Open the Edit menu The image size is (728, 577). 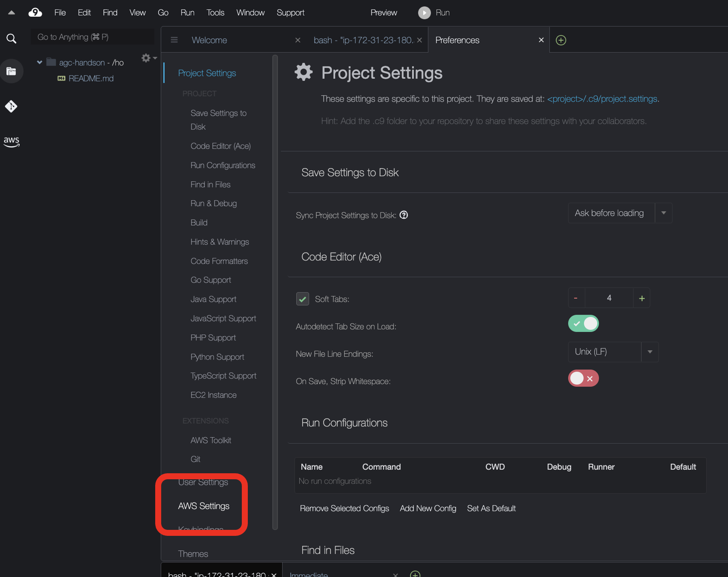click(84, 13)
